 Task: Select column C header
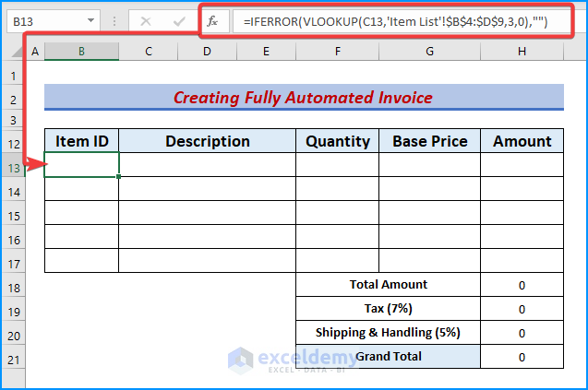(149, 52)
